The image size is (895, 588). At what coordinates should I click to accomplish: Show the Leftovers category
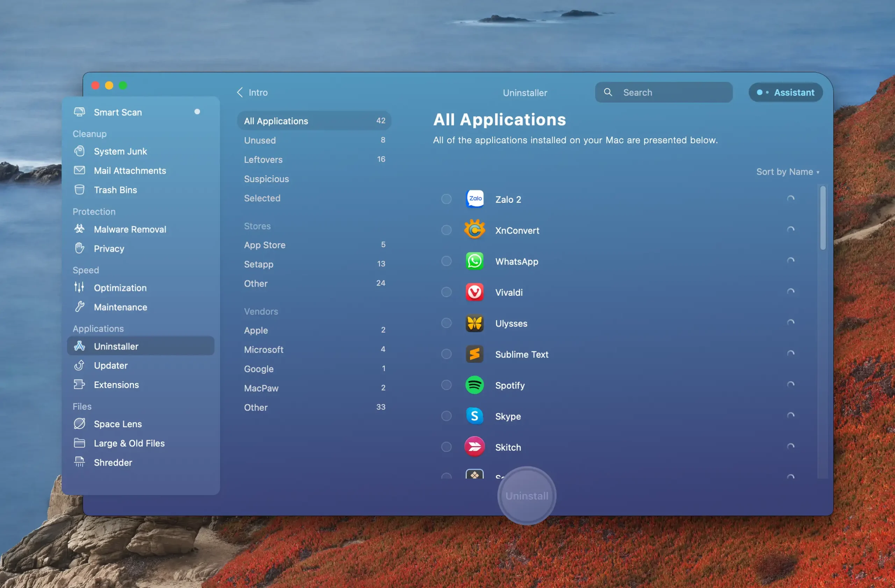click(314, 159)
